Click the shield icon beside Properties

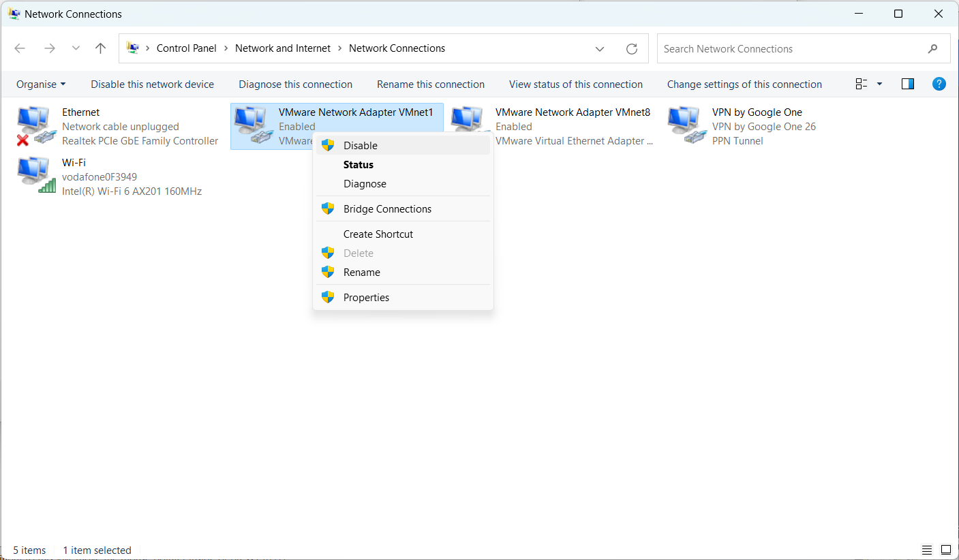click(x=328, y=297)
